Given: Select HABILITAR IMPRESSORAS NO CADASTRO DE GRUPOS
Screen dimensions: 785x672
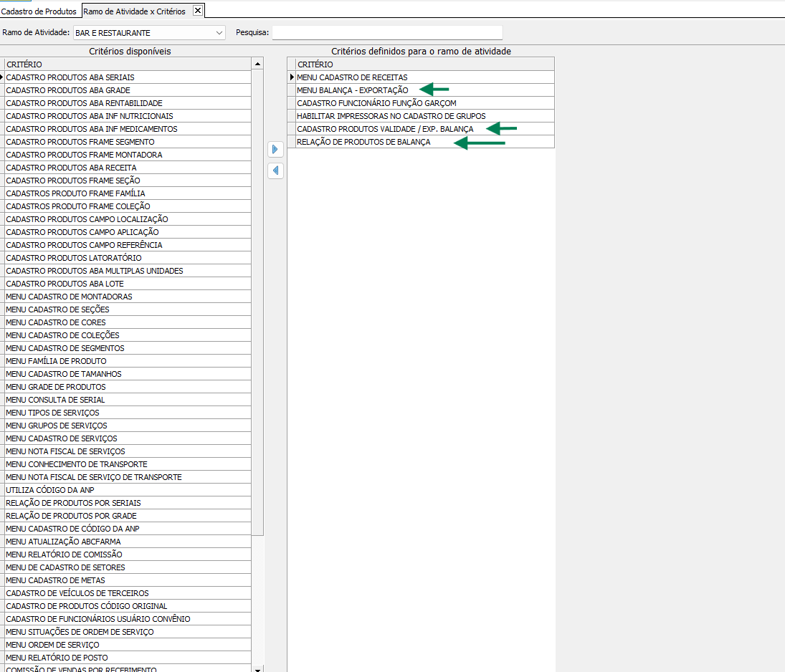Looking at the screenshot, I should (x=391, y=116).
